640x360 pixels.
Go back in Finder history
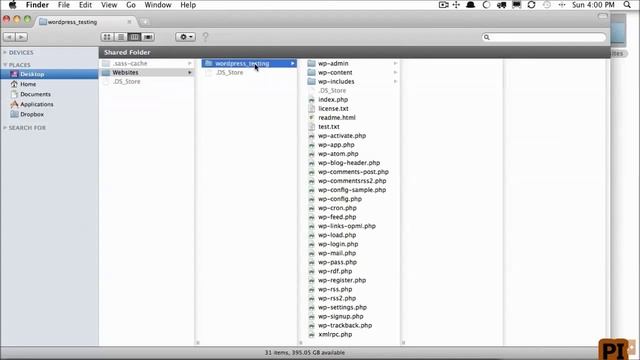click(9, 37)
